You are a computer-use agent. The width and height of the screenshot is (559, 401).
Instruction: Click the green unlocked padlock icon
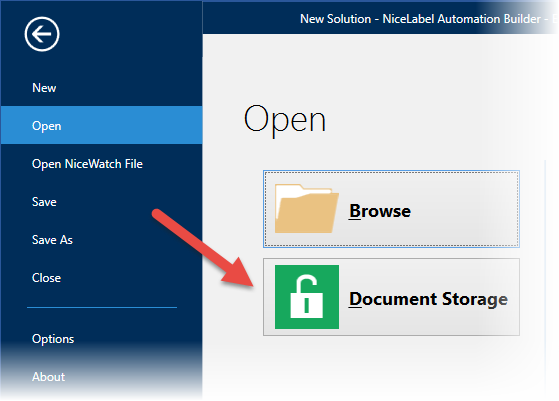click(x=307, y=297)
